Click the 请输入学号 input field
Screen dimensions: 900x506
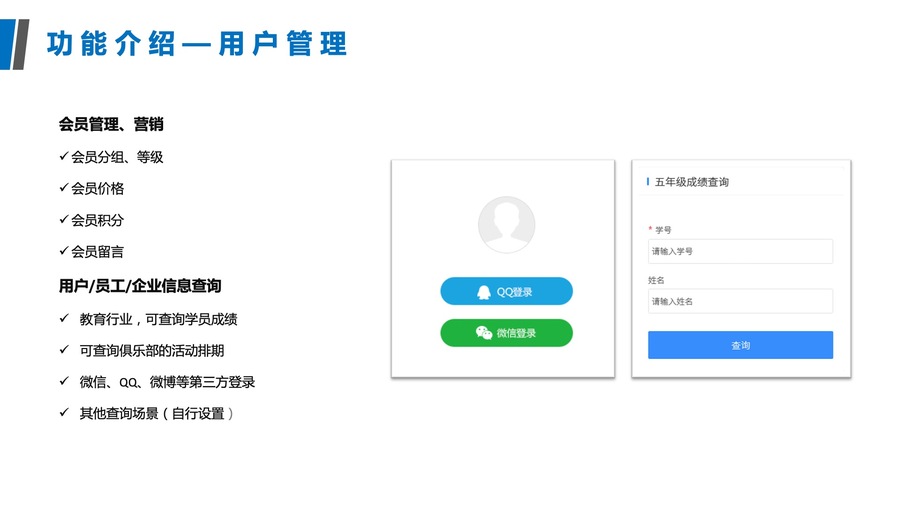[x=740, y=251]
